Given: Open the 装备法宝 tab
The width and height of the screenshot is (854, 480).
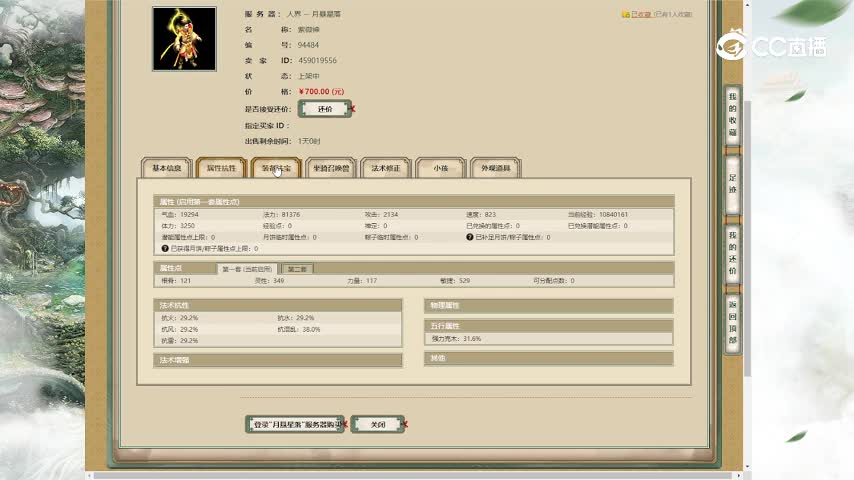Looking at the screenshot, I should coord(276,168).
